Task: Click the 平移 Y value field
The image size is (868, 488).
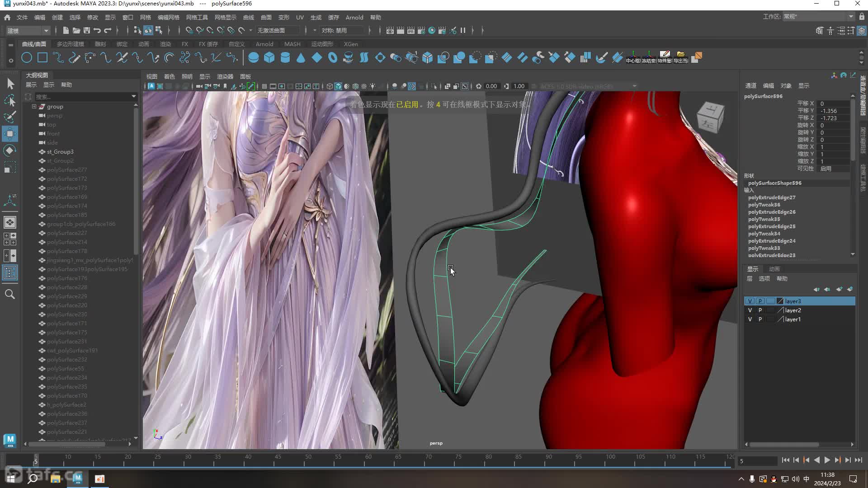Action: click(834, 111)
